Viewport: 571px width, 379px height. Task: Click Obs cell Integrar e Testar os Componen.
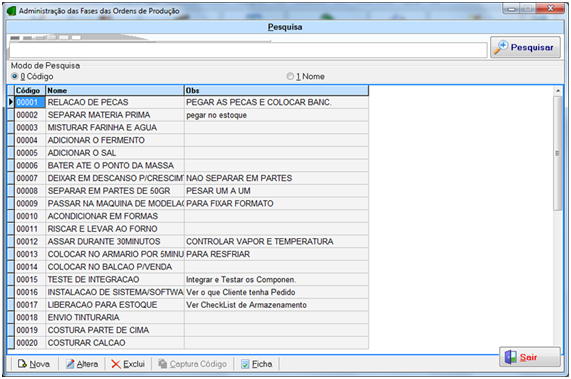point(276,280)
